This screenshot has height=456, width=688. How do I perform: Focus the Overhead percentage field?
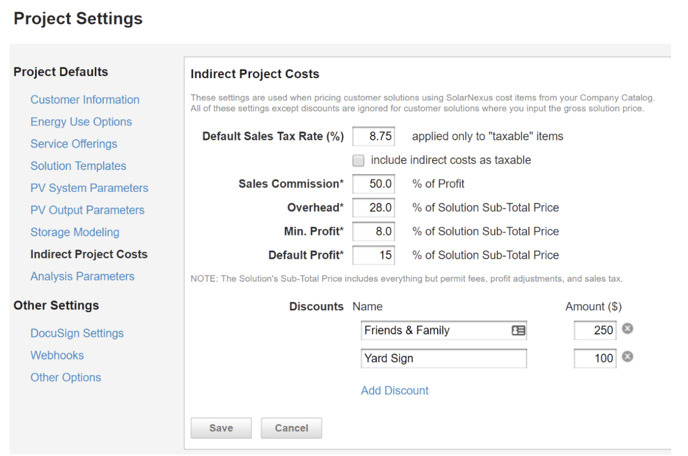373,207
